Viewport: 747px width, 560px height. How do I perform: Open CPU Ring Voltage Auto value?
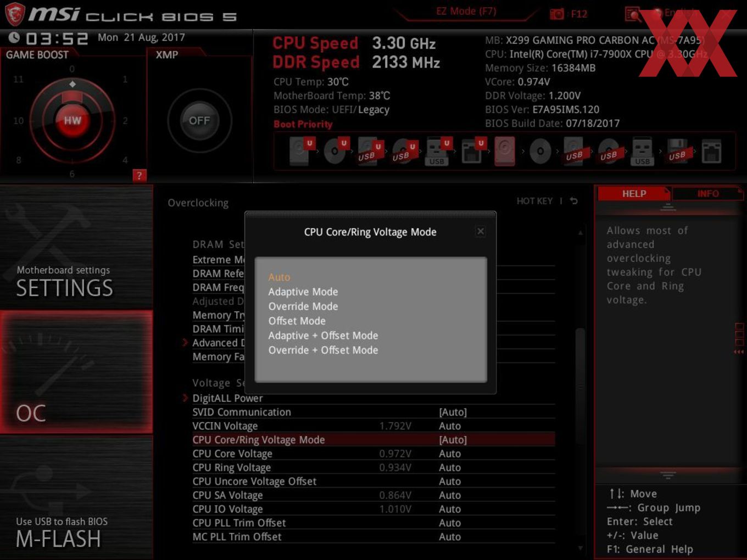(x=450, y=467)
